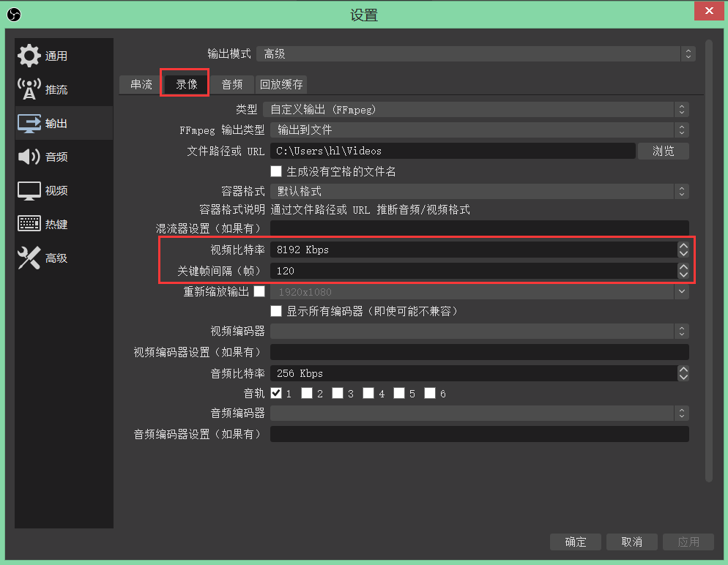Switch to the 串流 tab
Viewport: 728px width, 565px height.
tap(141, 84)
